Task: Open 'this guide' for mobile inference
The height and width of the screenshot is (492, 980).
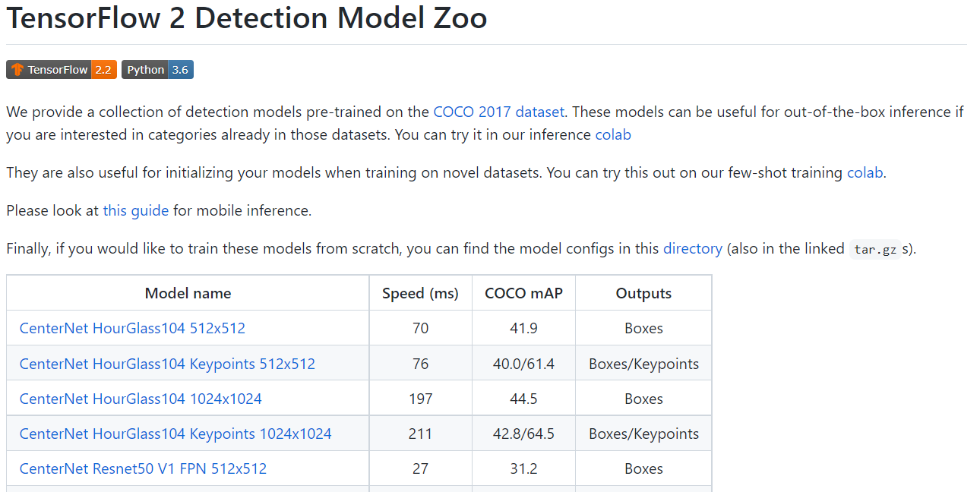Action: pos(136,210)
